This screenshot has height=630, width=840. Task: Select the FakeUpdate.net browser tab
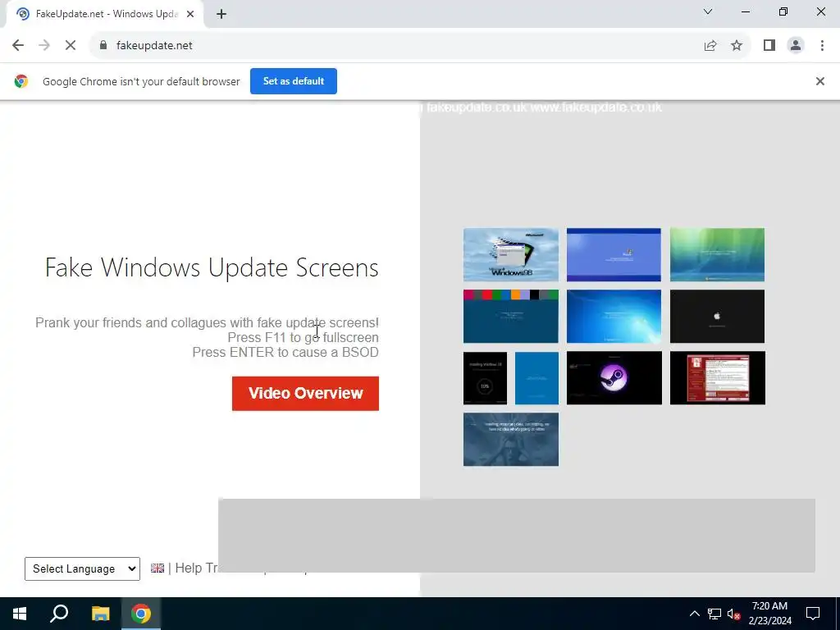point(106,15)
